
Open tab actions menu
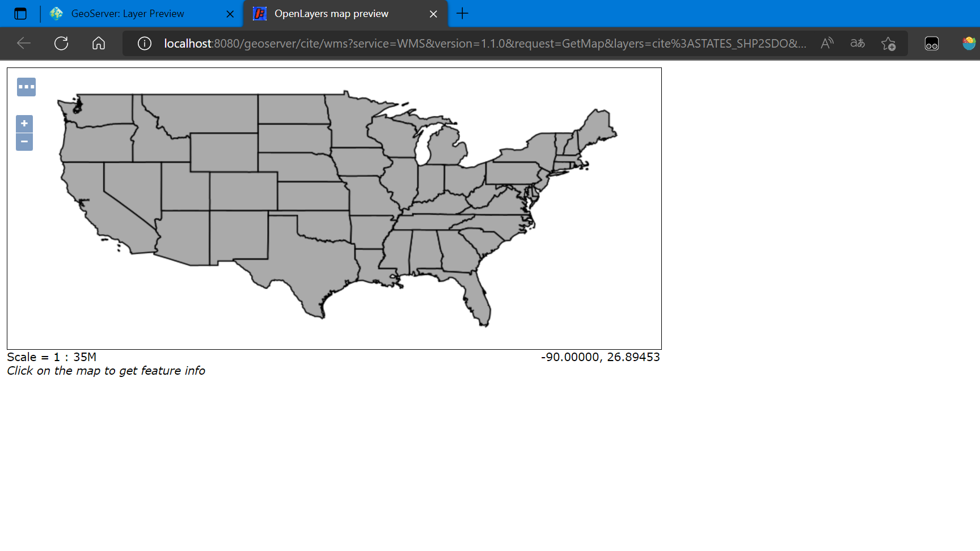(20, 14)
